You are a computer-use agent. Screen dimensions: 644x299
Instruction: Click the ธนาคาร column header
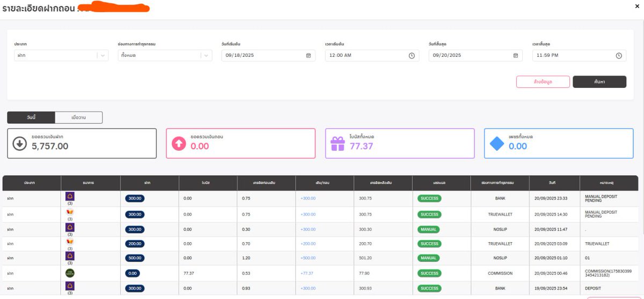(91, 183)
